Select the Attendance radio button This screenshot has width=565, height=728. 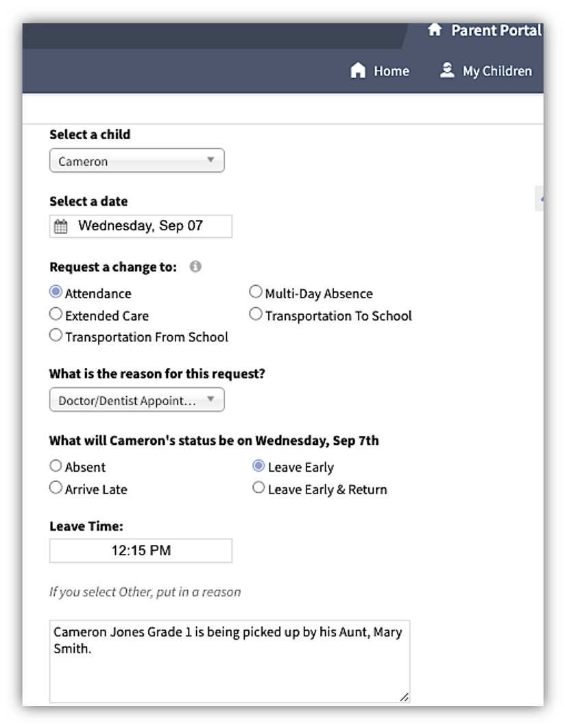tap(56, 293)
